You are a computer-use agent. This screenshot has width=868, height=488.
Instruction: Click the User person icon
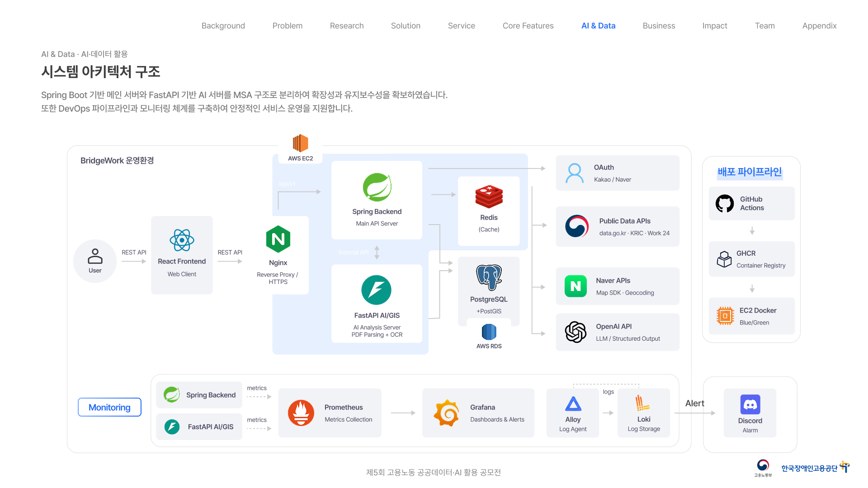[95, 256]
